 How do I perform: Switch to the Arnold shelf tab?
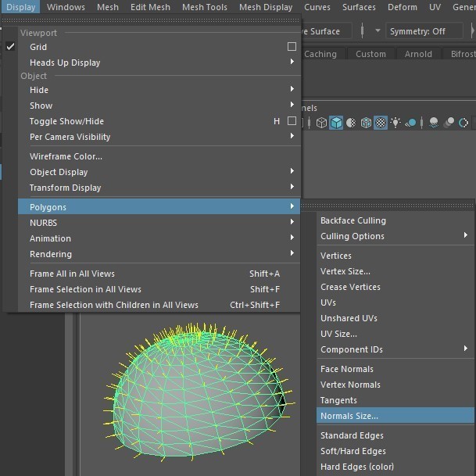click(418, 54)
